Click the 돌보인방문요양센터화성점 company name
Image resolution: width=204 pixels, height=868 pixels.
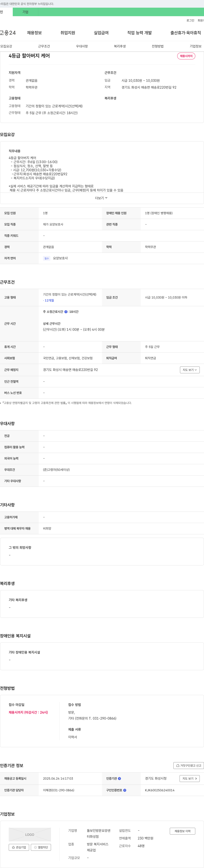(x=98, y=834)
